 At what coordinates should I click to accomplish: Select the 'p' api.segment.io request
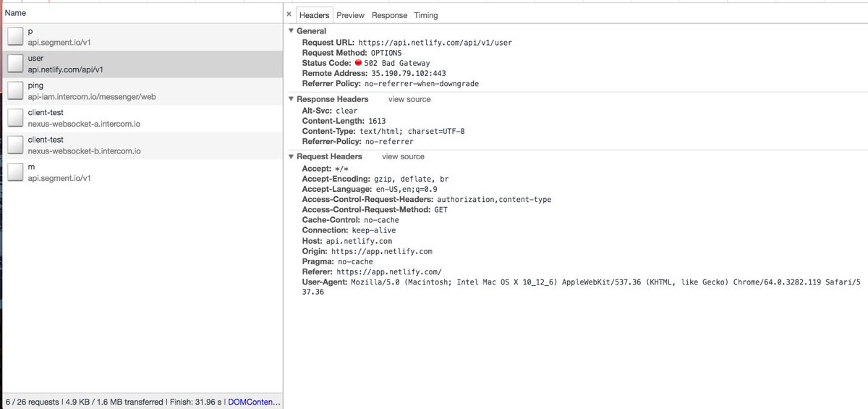tap(141, 37)
